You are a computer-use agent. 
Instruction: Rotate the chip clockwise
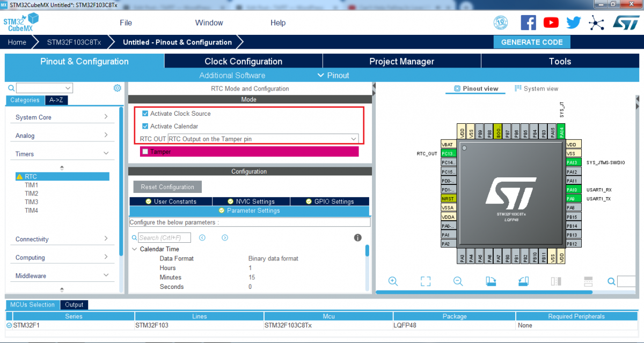491,281
